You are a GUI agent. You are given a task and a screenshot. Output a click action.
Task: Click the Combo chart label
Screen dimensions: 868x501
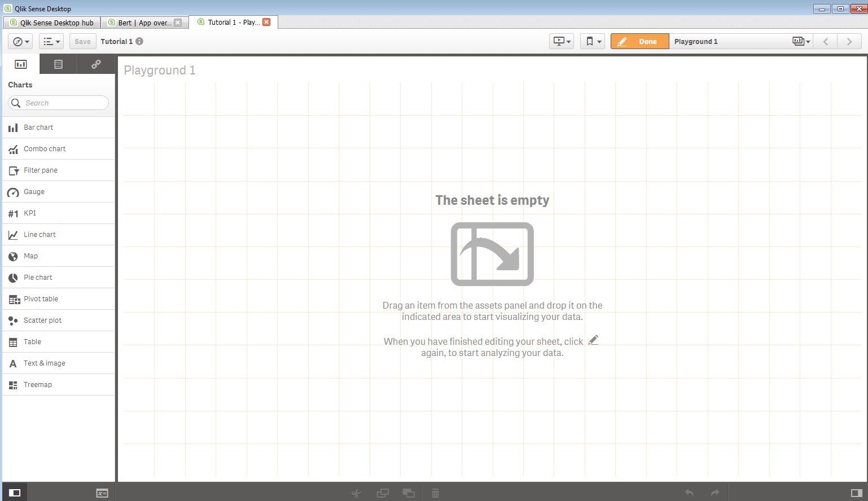[45, 149]
